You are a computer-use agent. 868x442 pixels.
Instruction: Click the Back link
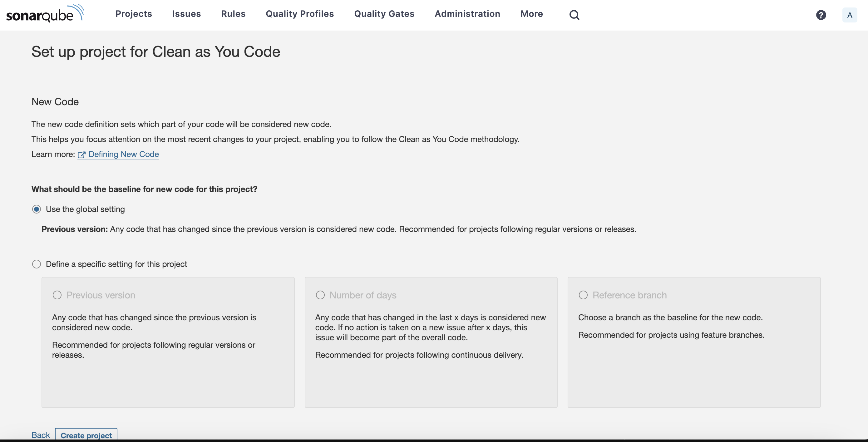click(41, 435)
